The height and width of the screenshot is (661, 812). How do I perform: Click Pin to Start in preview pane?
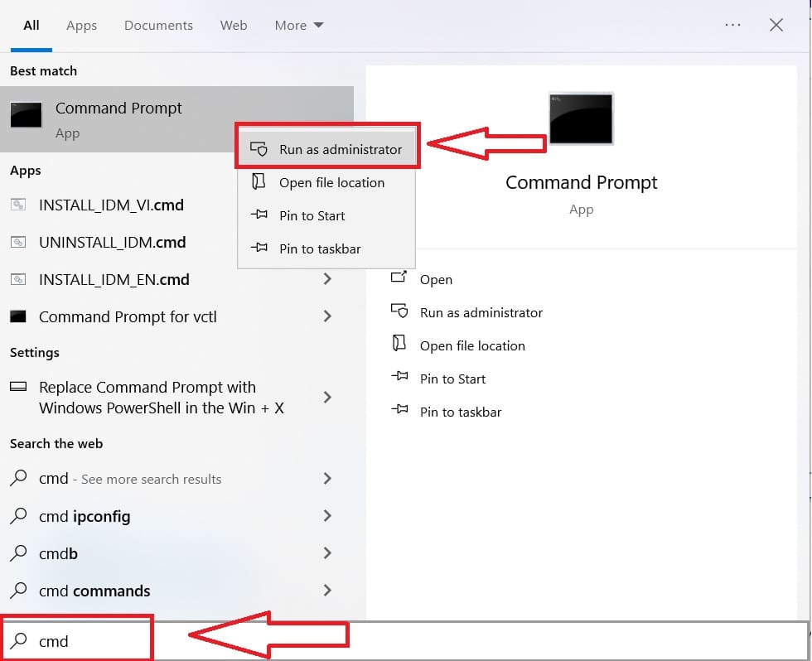click(x=452, y=379)
